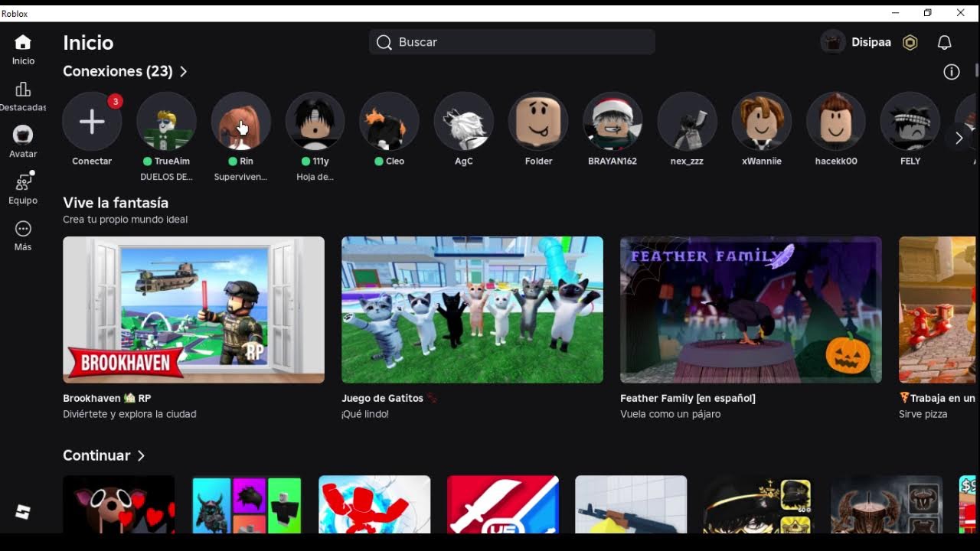This screenshot has width=980, height=551.
Task: Open xWanniie's avatar
Action: (x=761, y=122)
